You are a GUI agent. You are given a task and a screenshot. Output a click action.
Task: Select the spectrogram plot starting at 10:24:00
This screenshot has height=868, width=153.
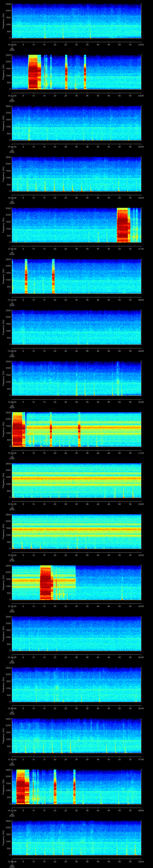tap(76, 123)
